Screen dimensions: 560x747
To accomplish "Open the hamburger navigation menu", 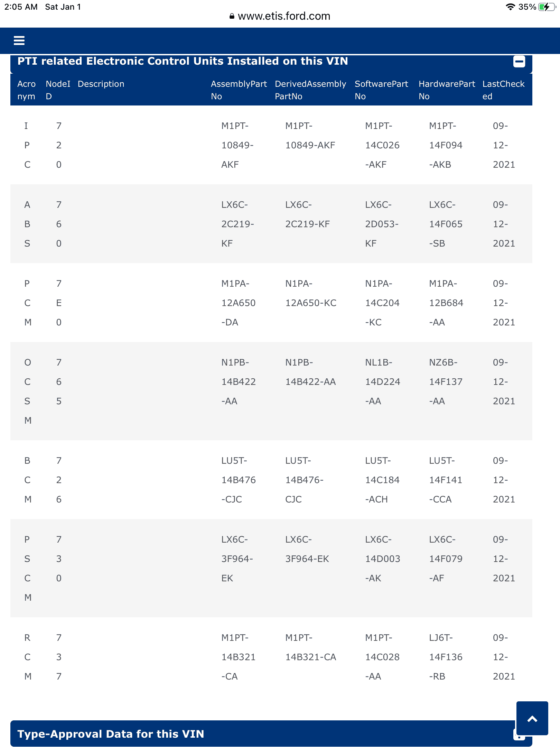I will [x=19, y=41].
